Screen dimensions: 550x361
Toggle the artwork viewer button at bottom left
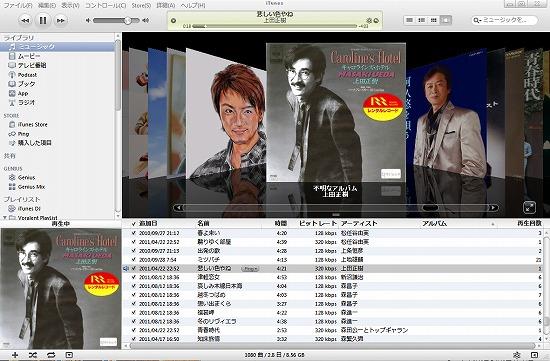(69, 355)
